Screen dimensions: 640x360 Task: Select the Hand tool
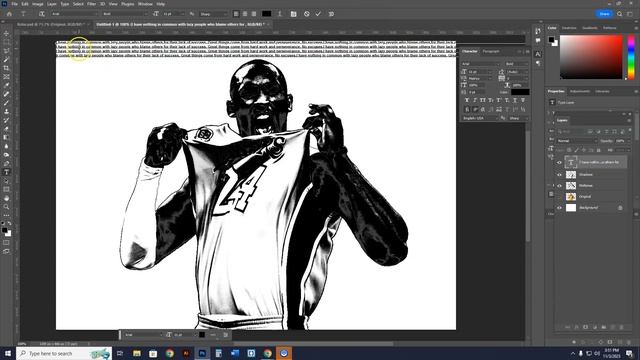click(x=6, y=198)
